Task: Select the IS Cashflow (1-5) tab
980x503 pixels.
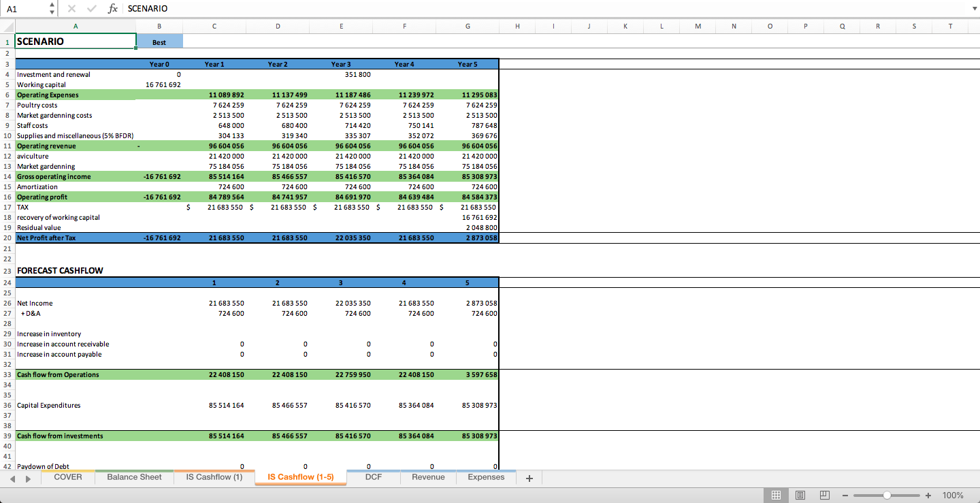Action: tap(301, 477)
